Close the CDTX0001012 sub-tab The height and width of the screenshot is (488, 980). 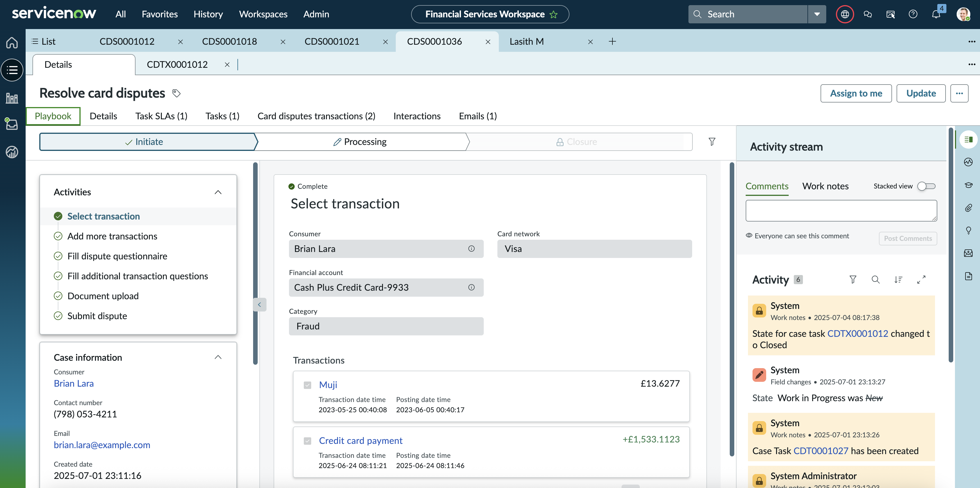tap(227, 65)
